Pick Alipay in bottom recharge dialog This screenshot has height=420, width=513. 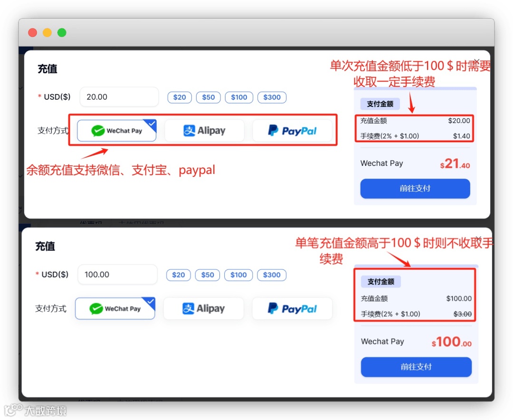(x=203, y=308)
